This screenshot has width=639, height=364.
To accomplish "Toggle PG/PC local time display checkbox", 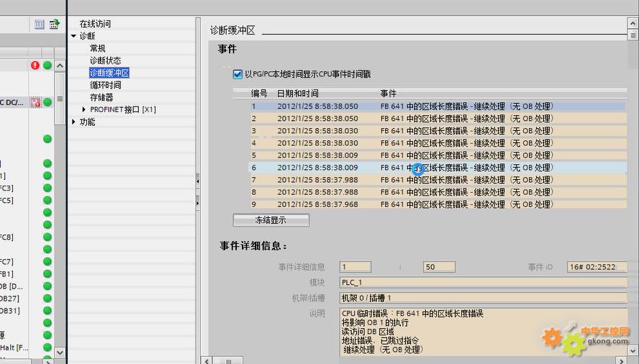I will (237, 74).
